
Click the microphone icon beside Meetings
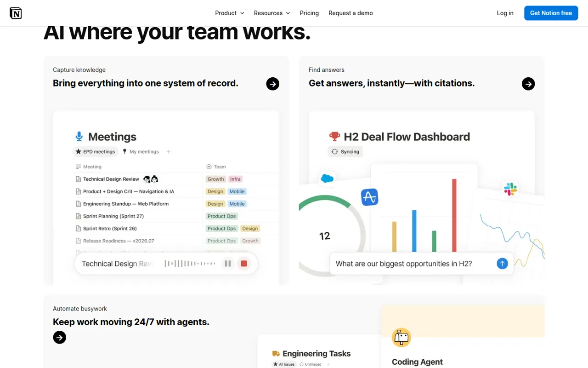coord(79,137)
